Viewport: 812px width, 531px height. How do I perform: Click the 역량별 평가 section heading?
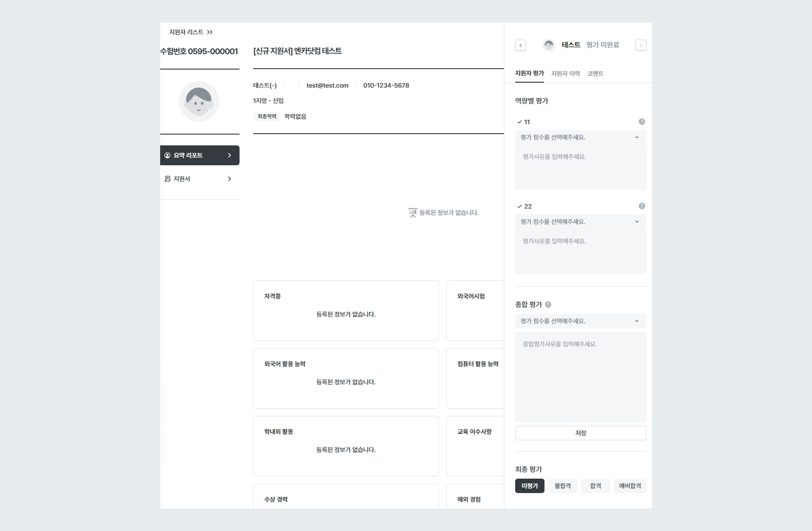532,101
